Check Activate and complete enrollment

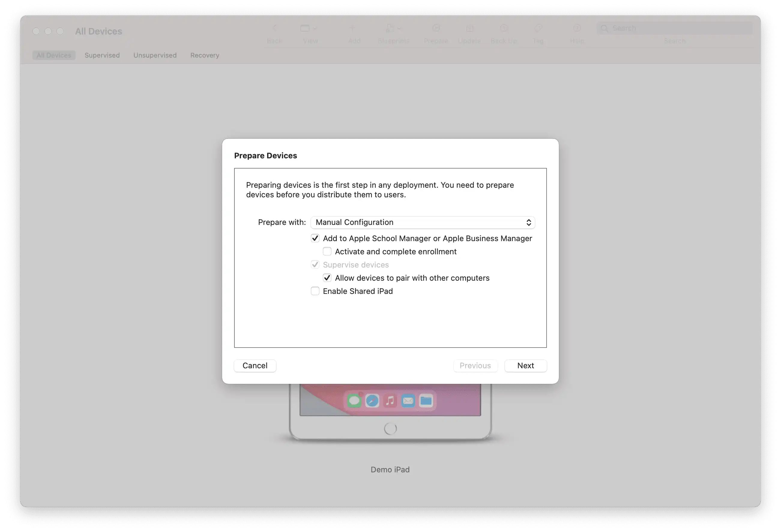coord(327,251)
